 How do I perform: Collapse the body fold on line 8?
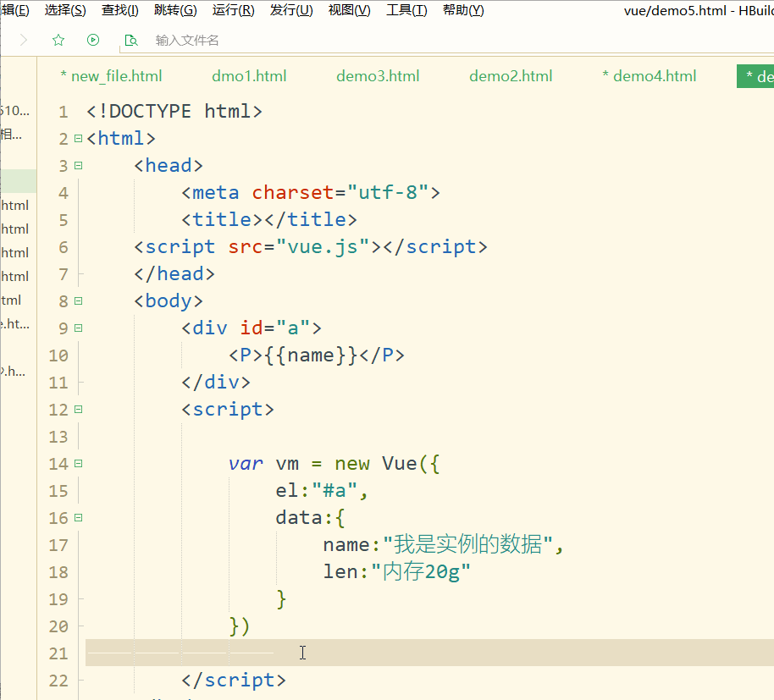[78, 301]
